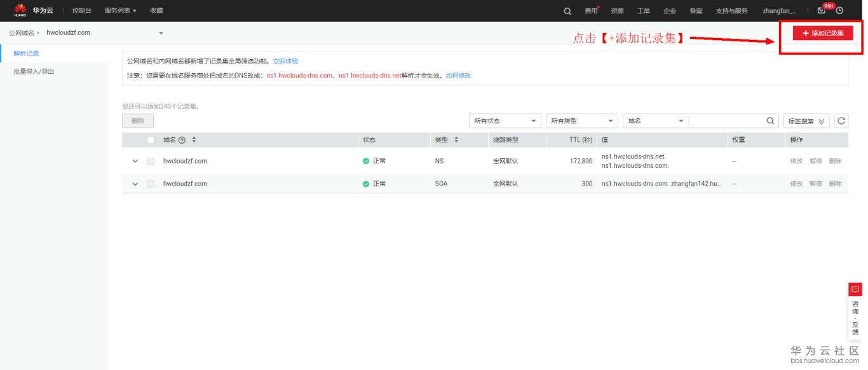Open the 域名 search-field type dropdown
This screenshot has width=868, height=370.
[x=656, y=121]
